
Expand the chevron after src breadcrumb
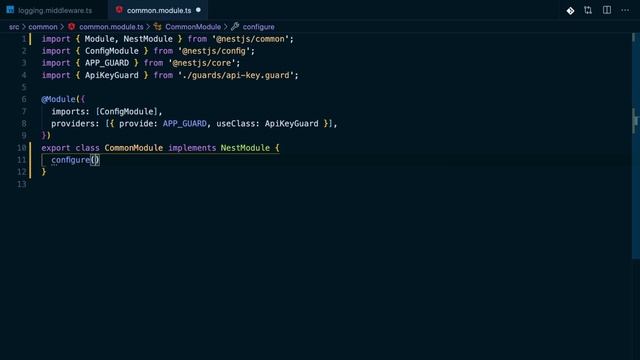[24, 27]
